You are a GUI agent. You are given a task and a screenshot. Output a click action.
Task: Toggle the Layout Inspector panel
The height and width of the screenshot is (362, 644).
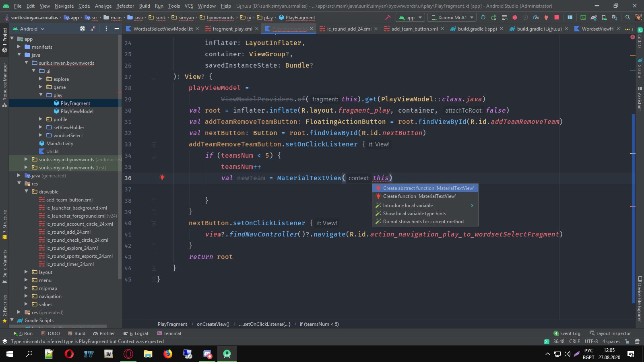point(610,333)
